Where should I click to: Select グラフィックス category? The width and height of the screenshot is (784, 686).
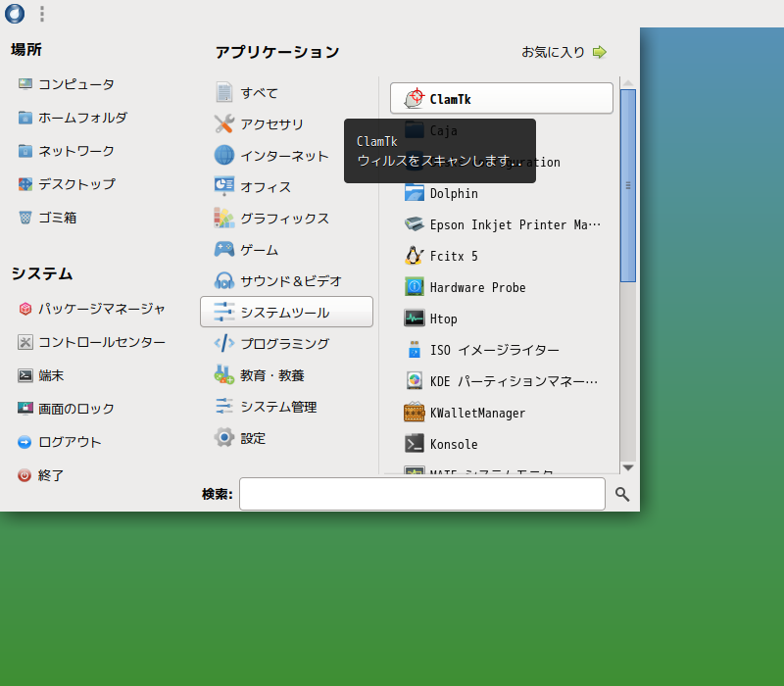286,218
